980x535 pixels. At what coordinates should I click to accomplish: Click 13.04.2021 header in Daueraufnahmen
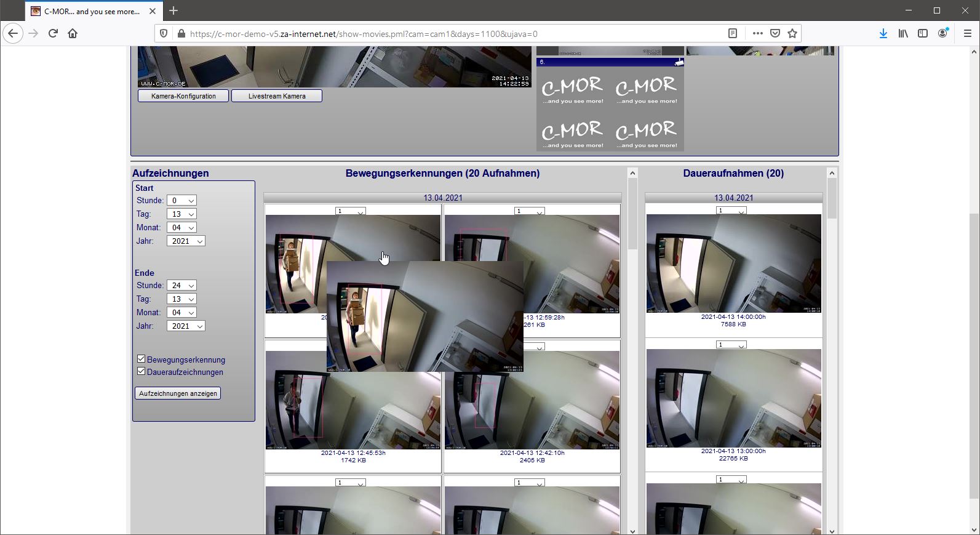pyautogui.click(x=733, y=198)
